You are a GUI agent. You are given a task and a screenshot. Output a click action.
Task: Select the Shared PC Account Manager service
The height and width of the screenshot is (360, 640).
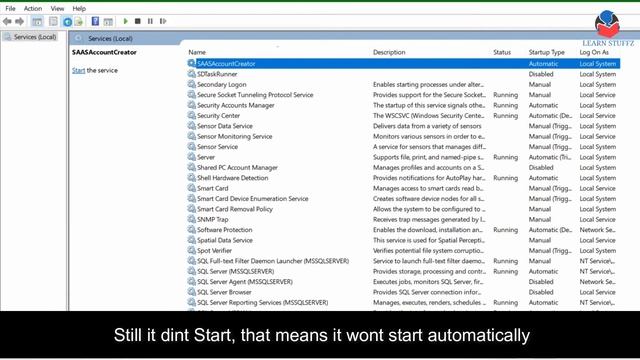[237, 168]
